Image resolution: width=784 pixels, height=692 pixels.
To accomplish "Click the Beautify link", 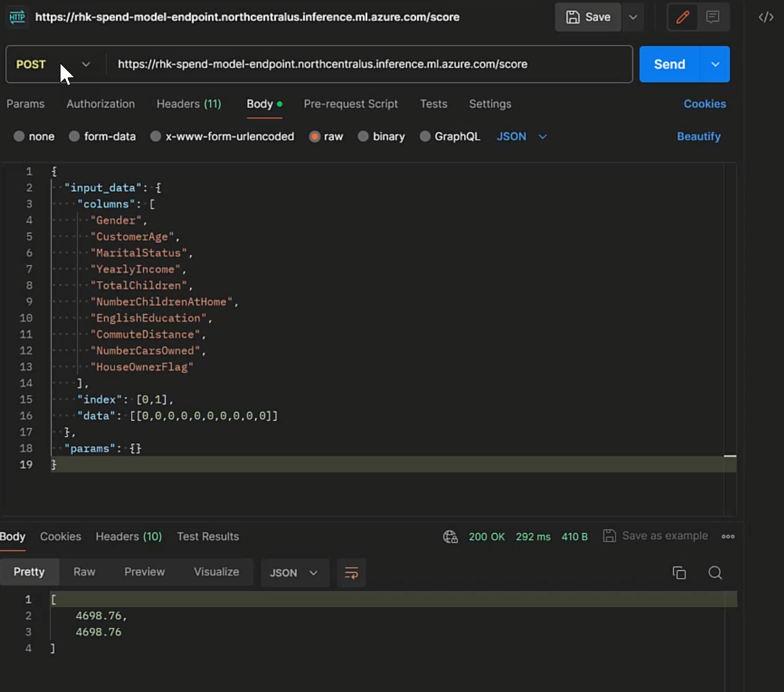I will point(698,137).
